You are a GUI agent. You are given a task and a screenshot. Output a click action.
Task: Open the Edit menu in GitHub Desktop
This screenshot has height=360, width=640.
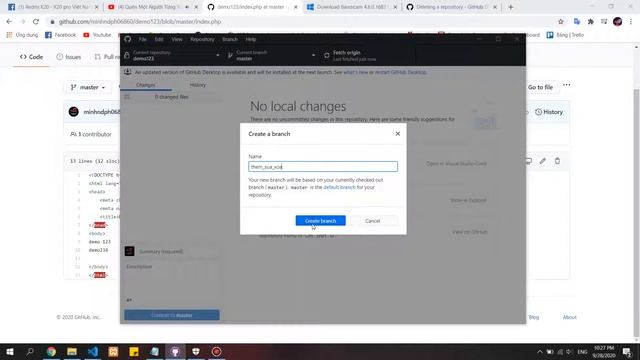click(x=159, y=39)
